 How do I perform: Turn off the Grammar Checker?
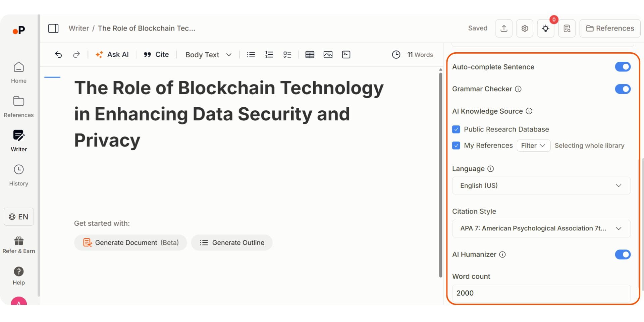point(623,89)
